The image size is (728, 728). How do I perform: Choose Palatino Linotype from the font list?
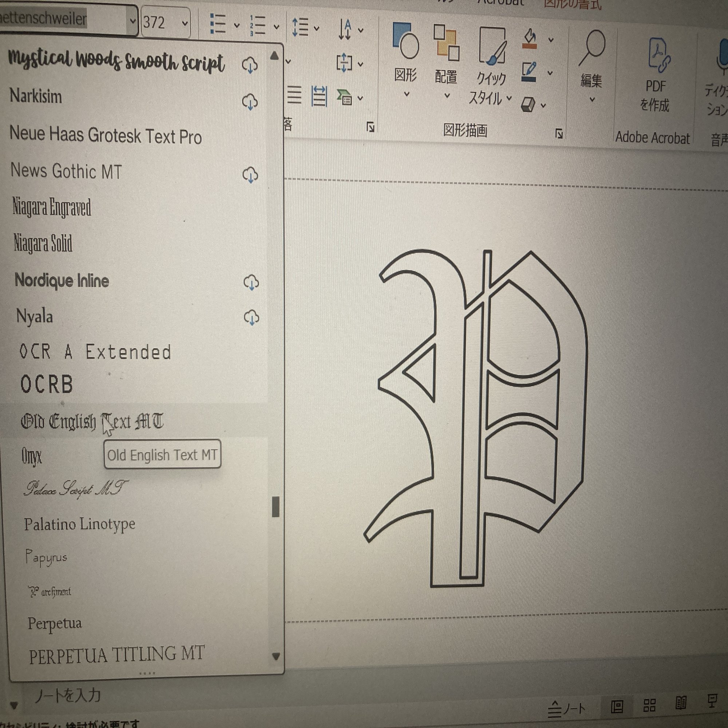[79, 524]
